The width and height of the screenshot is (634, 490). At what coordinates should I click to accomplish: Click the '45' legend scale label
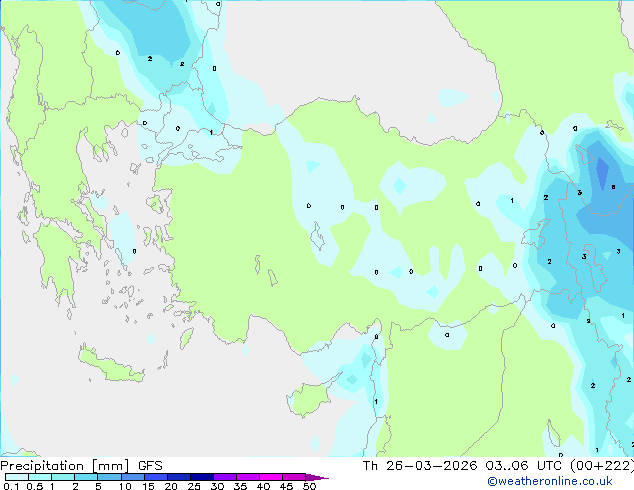[286, 486]
